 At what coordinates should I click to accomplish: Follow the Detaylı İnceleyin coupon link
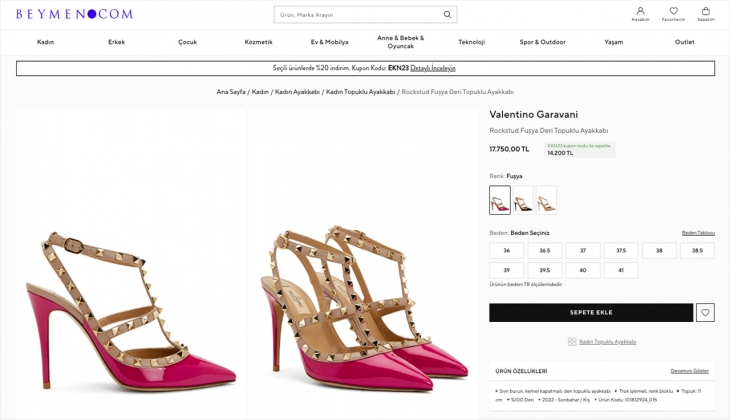tap(432, 68)
